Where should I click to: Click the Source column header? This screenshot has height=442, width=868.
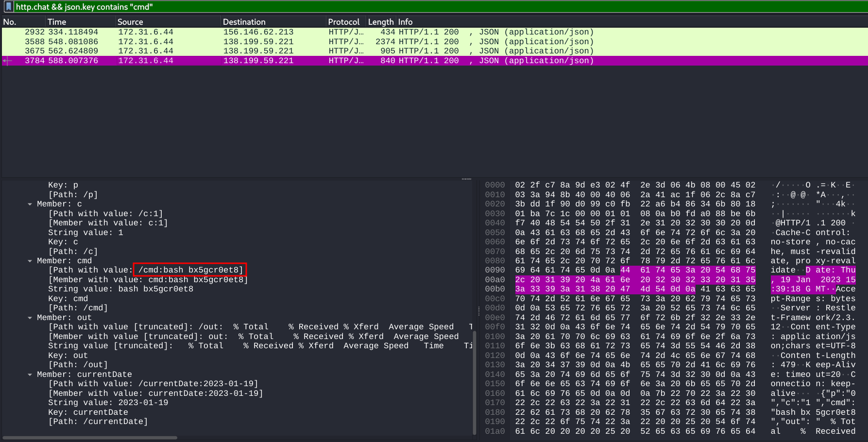tap(130, 22)
